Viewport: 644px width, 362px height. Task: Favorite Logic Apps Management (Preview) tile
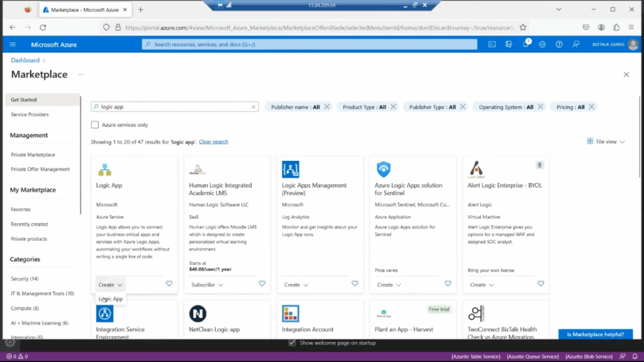pos(355,283)
